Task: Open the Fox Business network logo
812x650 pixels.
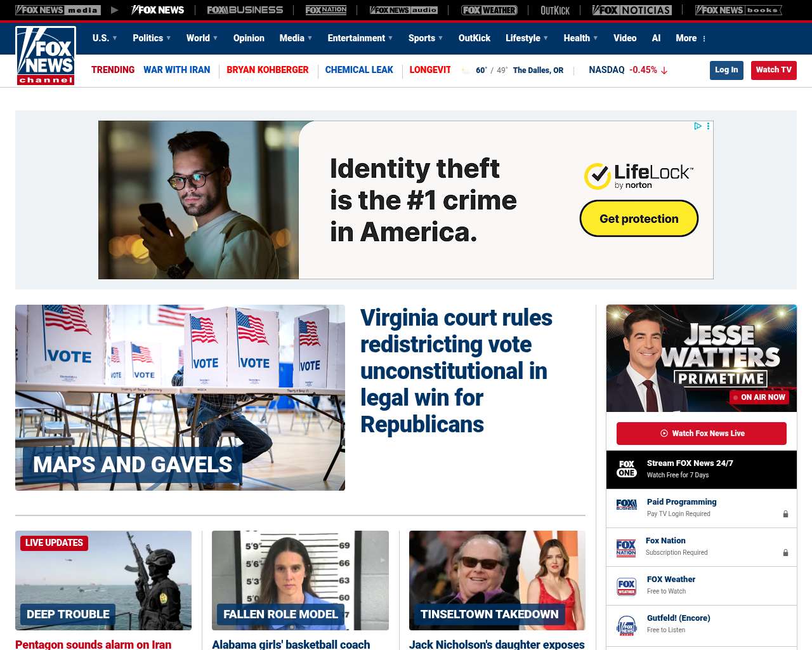Action: click(x=245, y=10)
